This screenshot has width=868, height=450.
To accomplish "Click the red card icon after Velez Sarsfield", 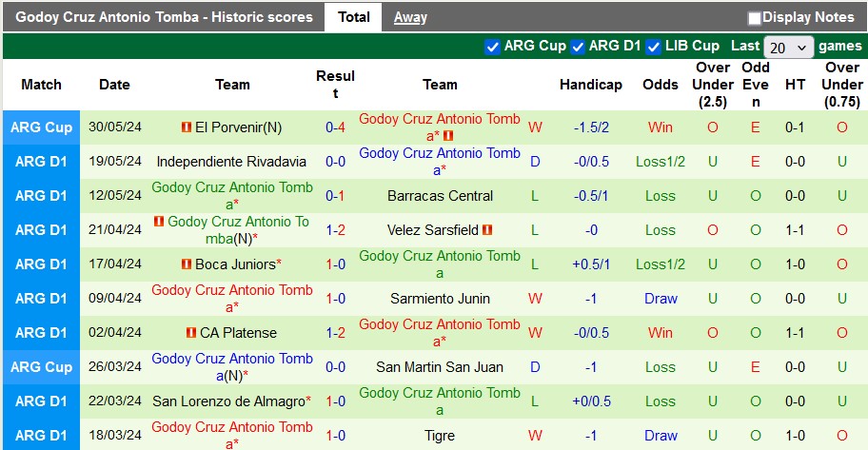I will click(x=488, y=230).
